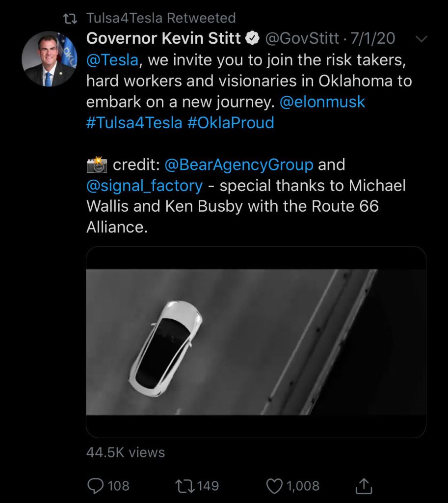
Task: Open the #Tulsa4Tesla hashtag
Action: 134,122
